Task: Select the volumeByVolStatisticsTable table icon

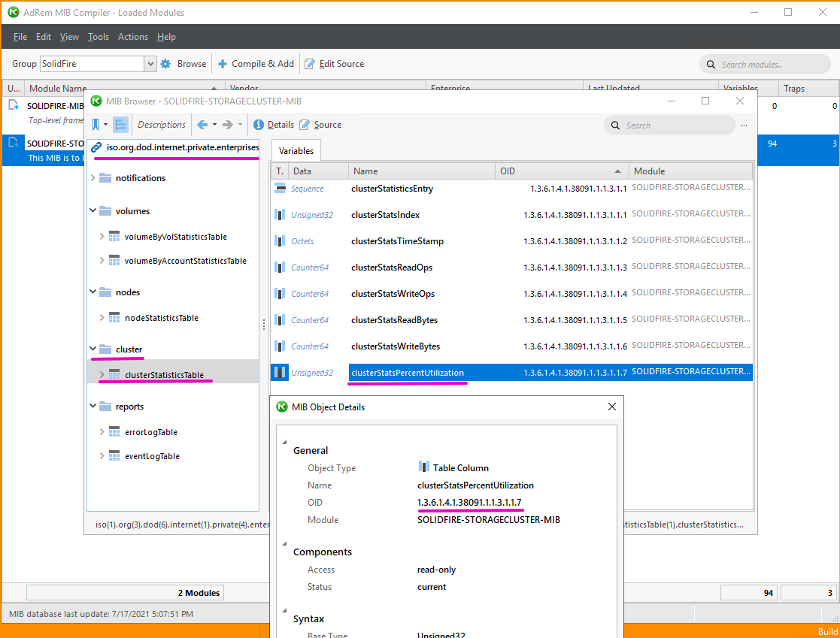Action: tap(114, 236)
